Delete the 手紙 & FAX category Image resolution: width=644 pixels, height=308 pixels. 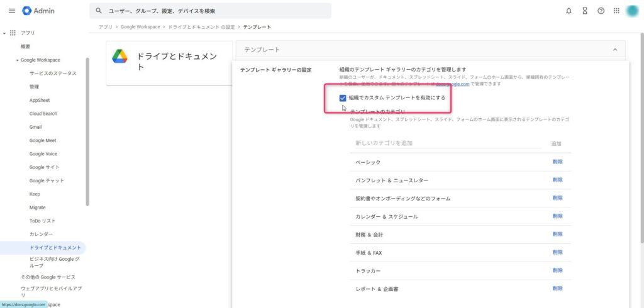click(x=557, y=252)
